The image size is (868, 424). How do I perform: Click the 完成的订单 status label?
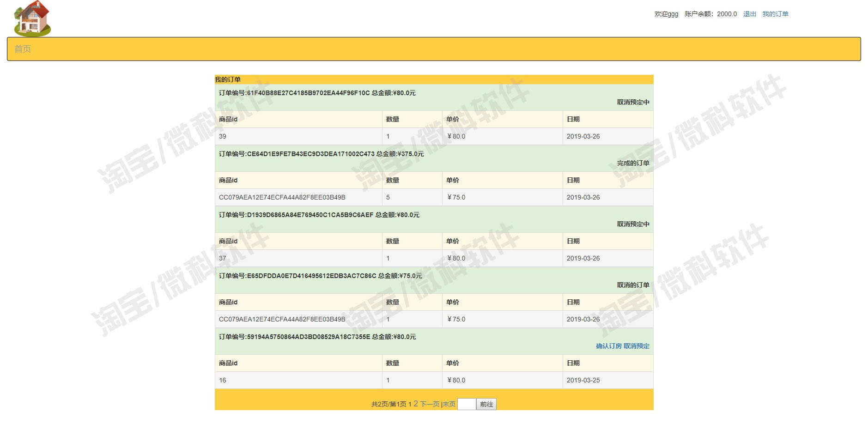coord(633,163)
